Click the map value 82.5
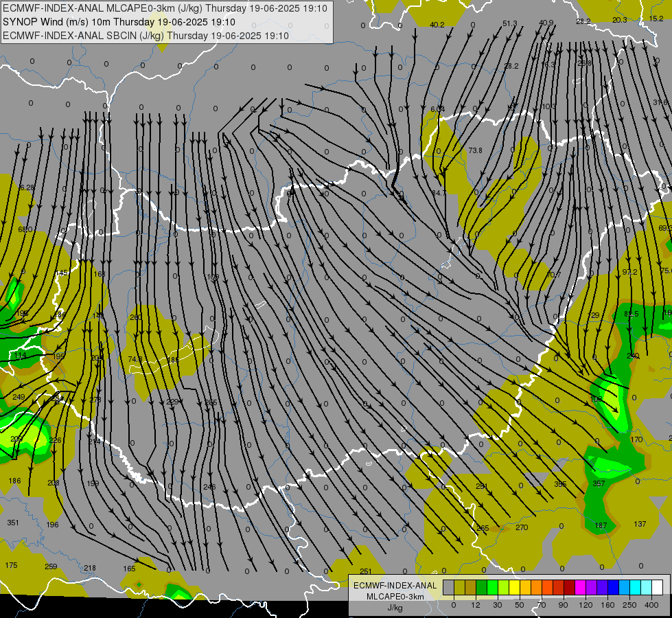This screenshot has width=672, height=618. pyautogui.click(x=632, y=314)
